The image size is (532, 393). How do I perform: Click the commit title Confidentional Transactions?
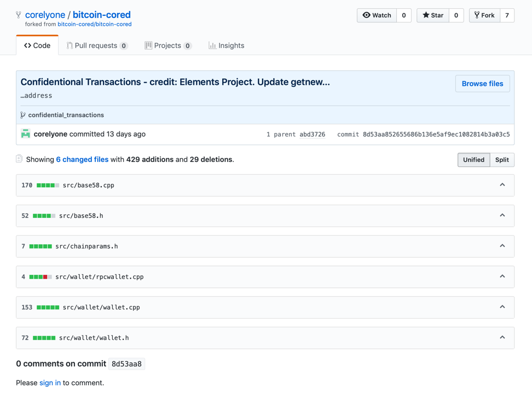[175, 82]
